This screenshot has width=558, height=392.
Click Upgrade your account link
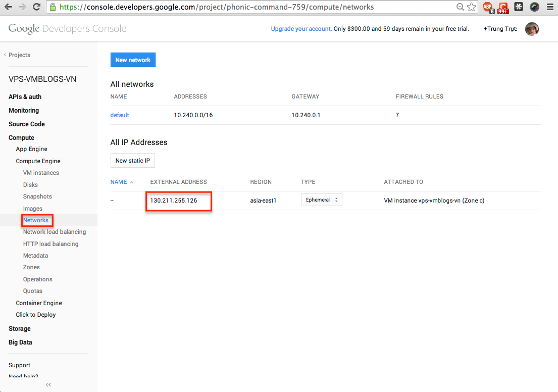(x=301, y=29)
